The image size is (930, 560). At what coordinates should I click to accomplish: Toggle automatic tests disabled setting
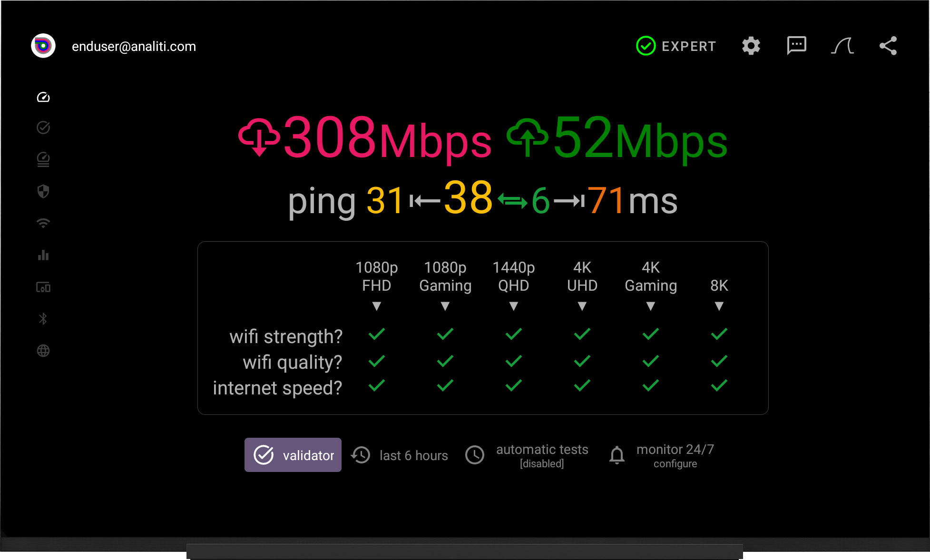[x=527, y=455]
